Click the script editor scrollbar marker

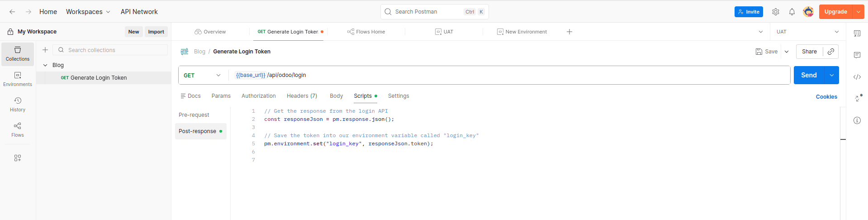(x=843, y=139)
